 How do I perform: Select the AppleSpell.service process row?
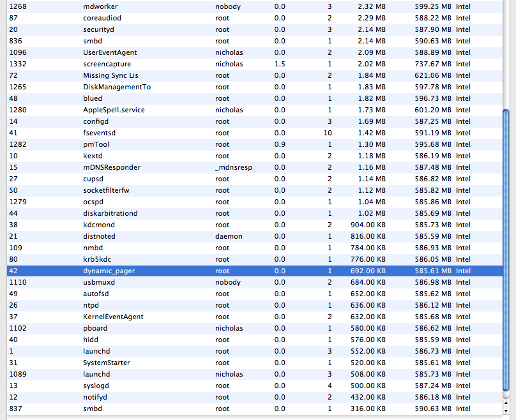pyautogui.click(x=255, y=110)
